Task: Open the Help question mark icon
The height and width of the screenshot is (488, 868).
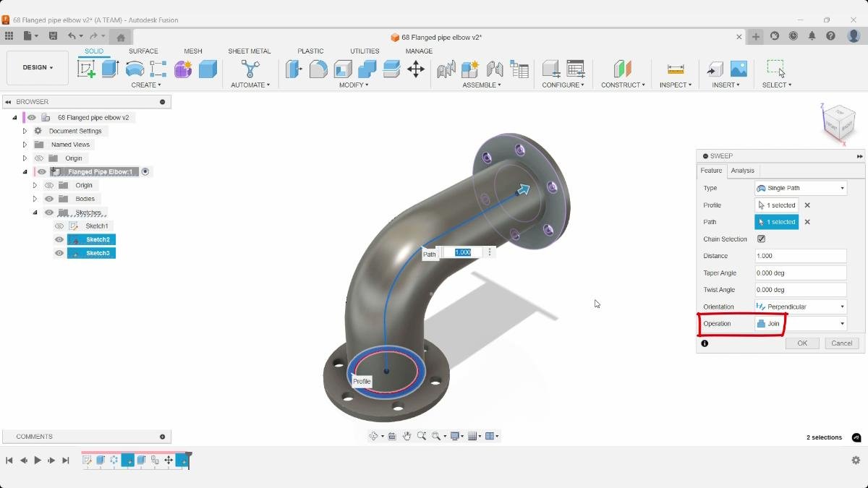Action: tap(831, 36)
